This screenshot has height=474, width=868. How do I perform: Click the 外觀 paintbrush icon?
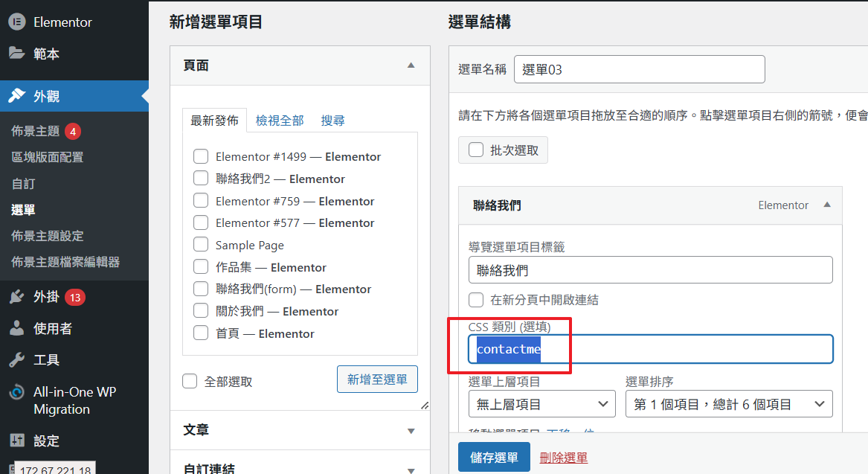[x=17, y=96]
